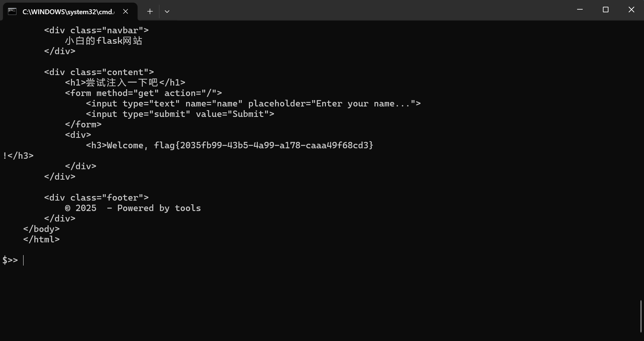Screen dimensions: 644x341
Task: Select the C:\WINDOWS\system32\cmd tab title
Action: (x=68, y=12)
